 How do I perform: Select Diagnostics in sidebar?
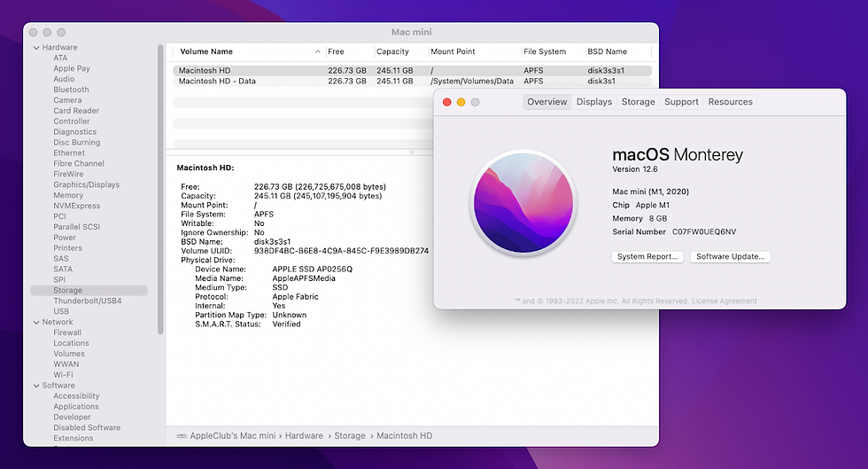tap(74, 132)
